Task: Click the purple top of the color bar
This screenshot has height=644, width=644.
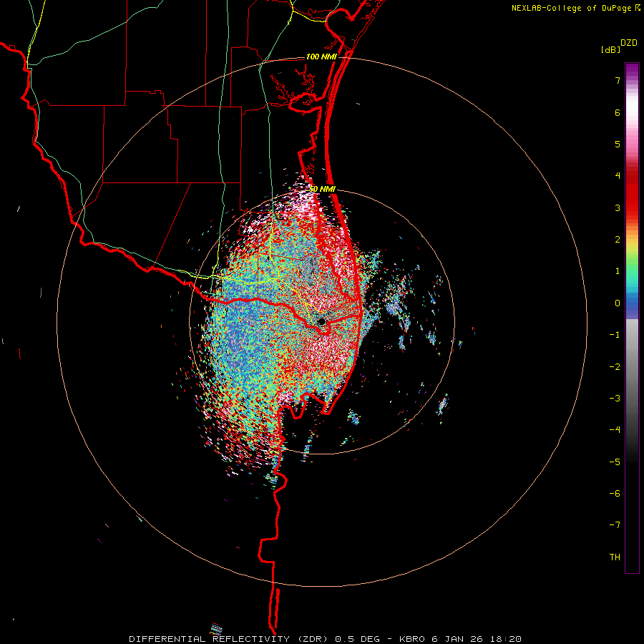Action: (x=632, y=70)
